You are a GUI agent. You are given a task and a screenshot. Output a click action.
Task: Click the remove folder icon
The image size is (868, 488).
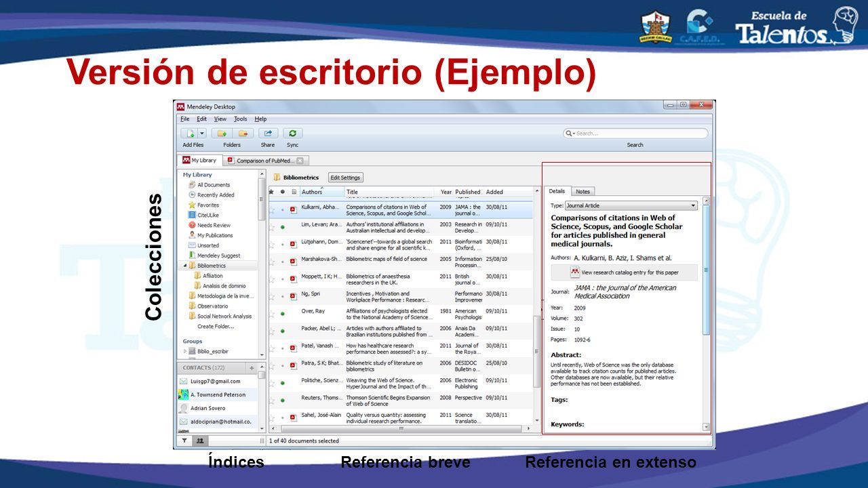click(x=243, y=134)
